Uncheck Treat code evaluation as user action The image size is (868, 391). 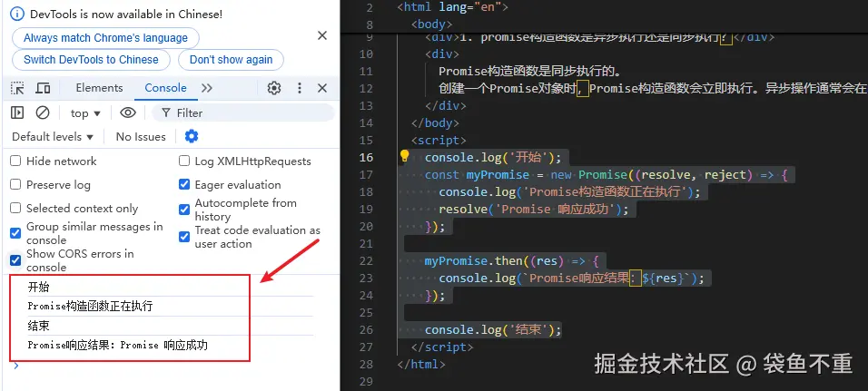pyautogui.click(x=184, y=237)
